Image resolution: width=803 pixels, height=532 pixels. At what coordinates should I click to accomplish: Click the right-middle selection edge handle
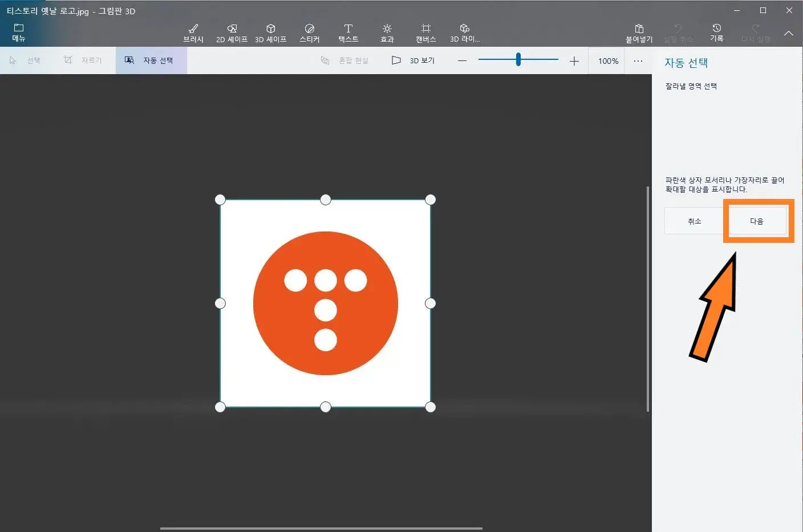tap(431, 303)
